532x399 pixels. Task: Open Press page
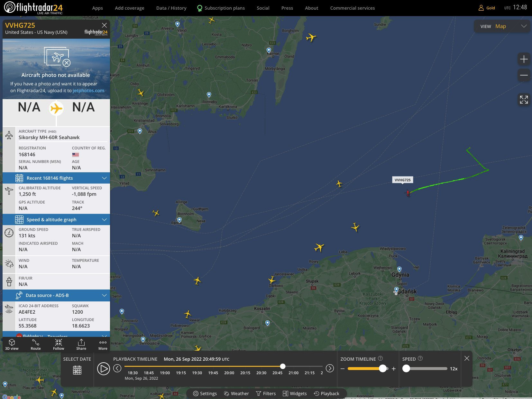287,8
